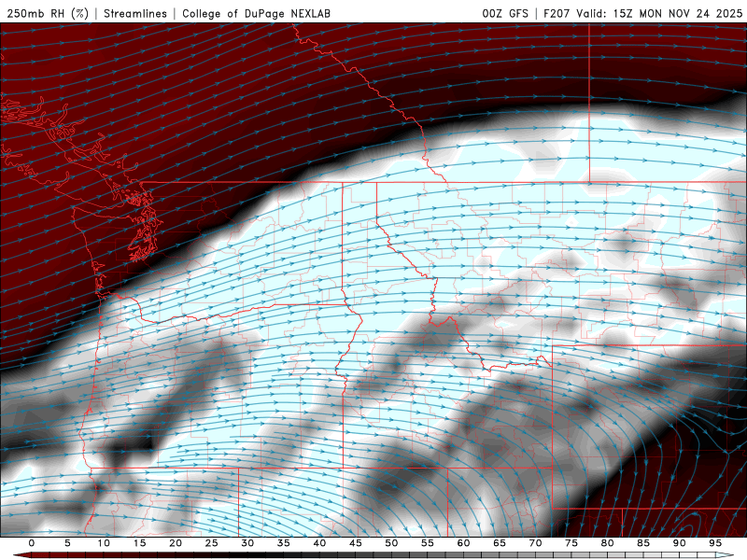Click "College of DuPage NEXLAB" header text
747x560 pixels.
coord(256,13)
